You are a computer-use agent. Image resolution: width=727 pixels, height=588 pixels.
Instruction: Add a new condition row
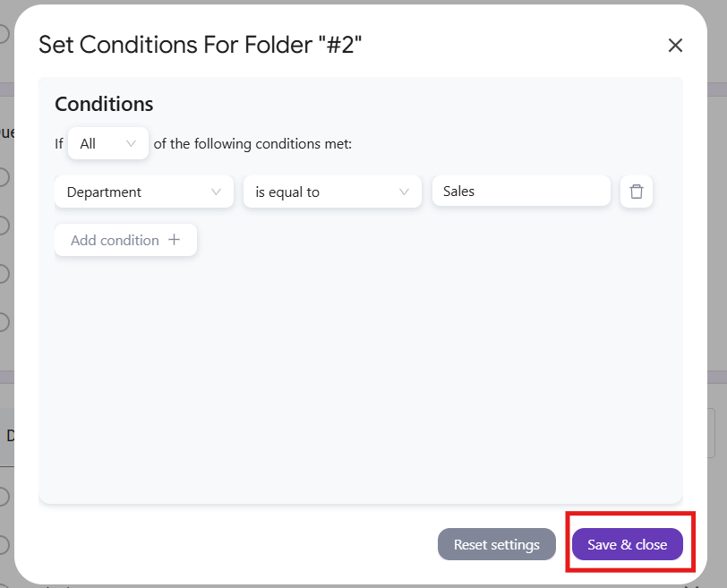click(x=125, y=240)
